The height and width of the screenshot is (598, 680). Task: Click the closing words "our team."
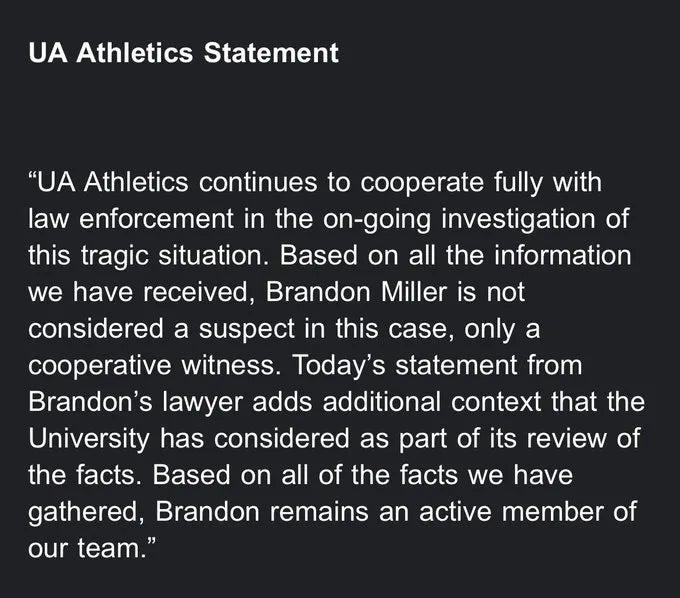point(94,543)
